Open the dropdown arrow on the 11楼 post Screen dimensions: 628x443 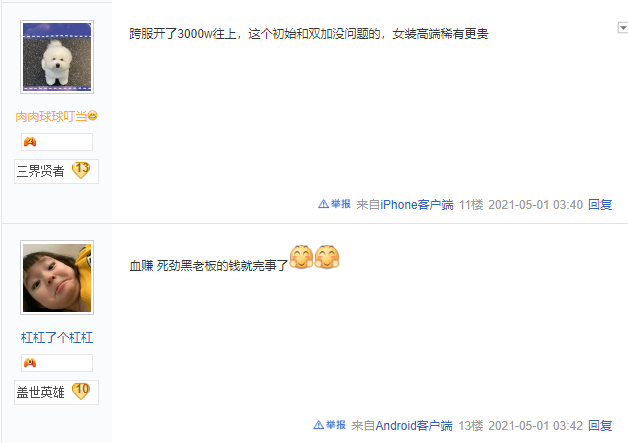pos(623,28)
